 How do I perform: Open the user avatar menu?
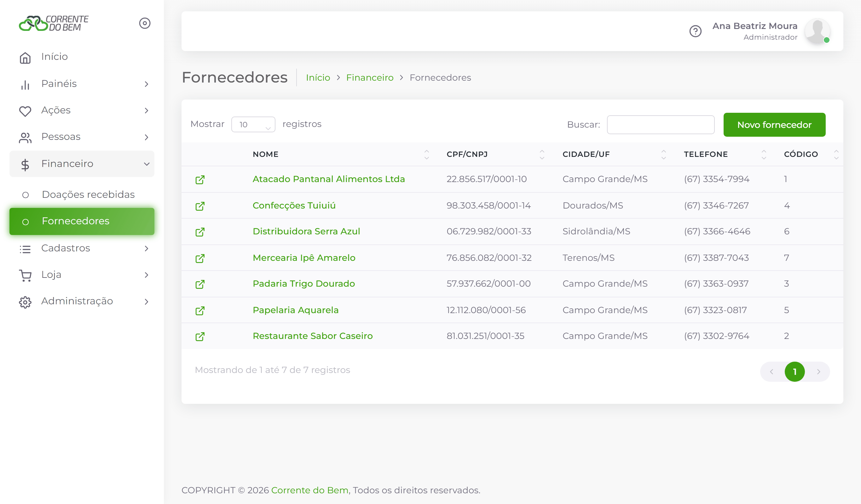click(x=817, y=31)
